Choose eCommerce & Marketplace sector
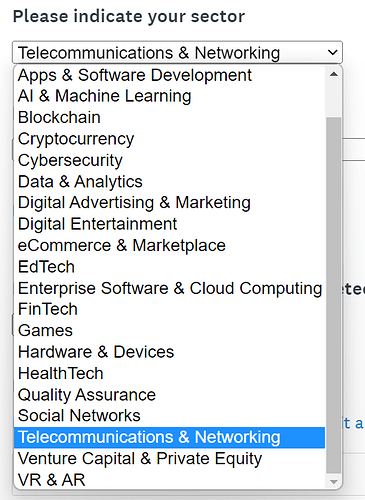Viewport: 365px width, 500px height. point(169,245)
